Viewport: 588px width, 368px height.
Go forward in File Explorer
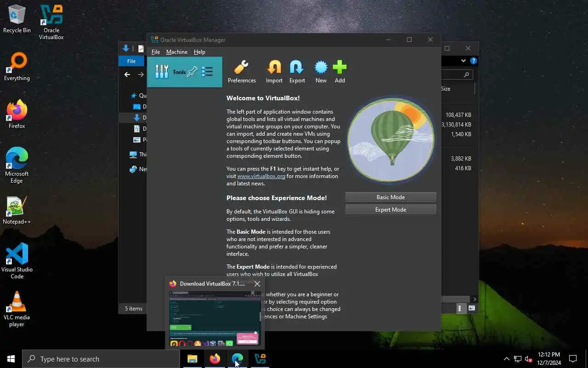click(x=141, y=75)
